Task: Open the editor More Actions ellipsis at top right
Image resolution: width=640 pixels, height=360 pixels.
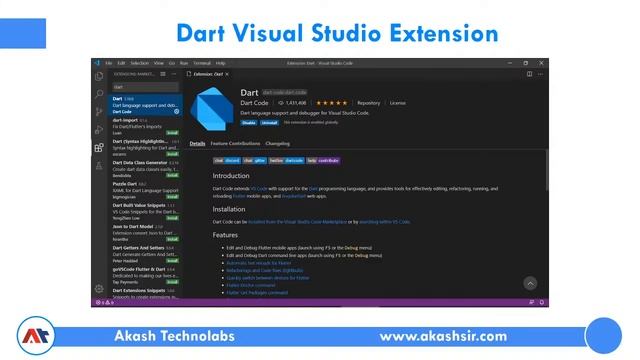Action: 540,74
